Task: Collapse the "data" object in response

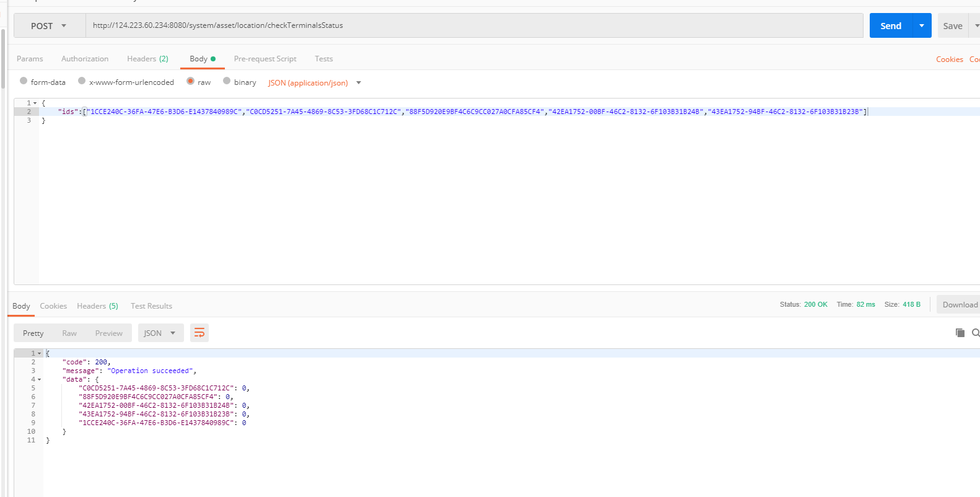Action: 40,380
